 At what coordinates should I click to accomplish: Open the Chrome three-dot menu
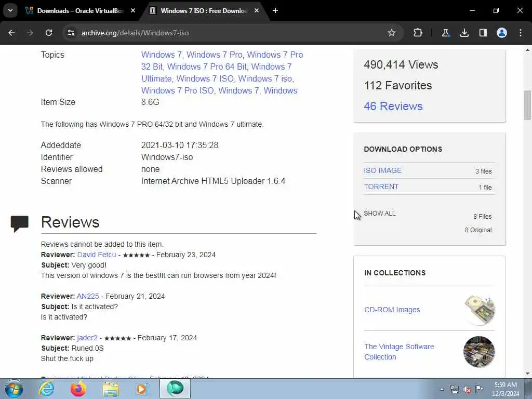click(x=521, y=33)
